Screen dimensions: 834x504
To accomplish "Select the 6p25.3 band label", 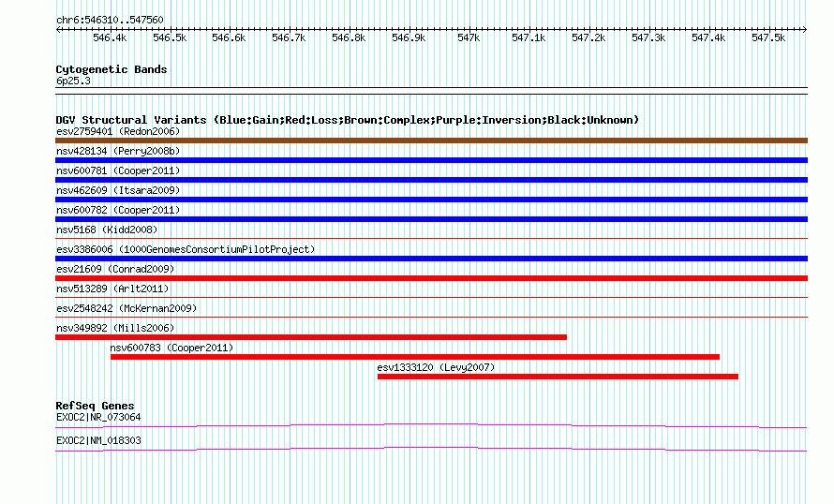I will tap(73, 81).
